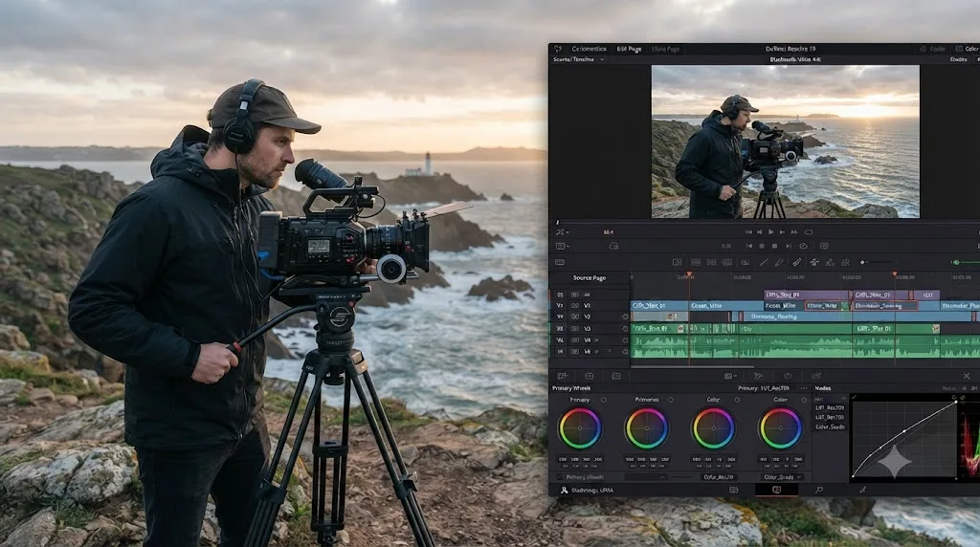Click the app logo icon in the editor's top-left corner
This screenshot has height=547, width=980.
coord(558,49)
